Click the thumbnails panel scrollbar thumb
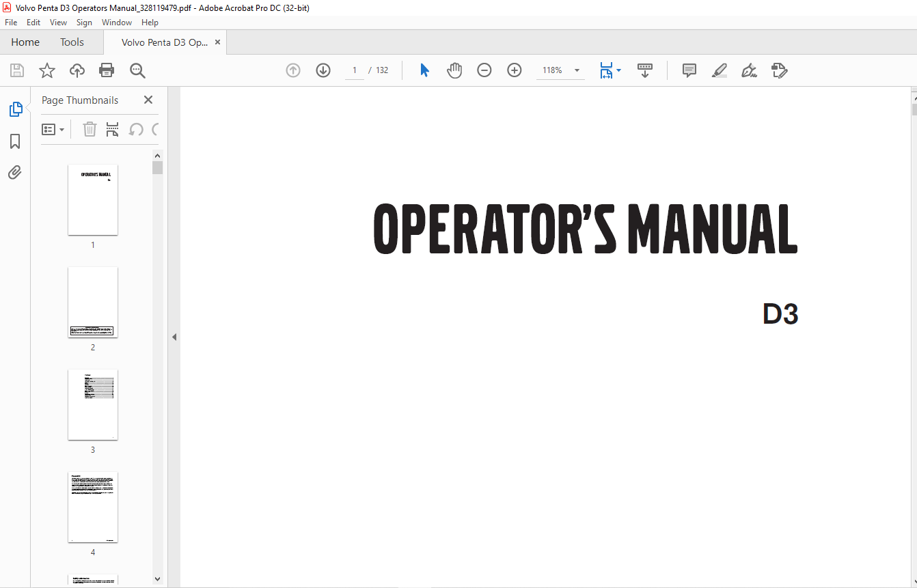Viewport: 917px width, 588px height. [158, 168]
